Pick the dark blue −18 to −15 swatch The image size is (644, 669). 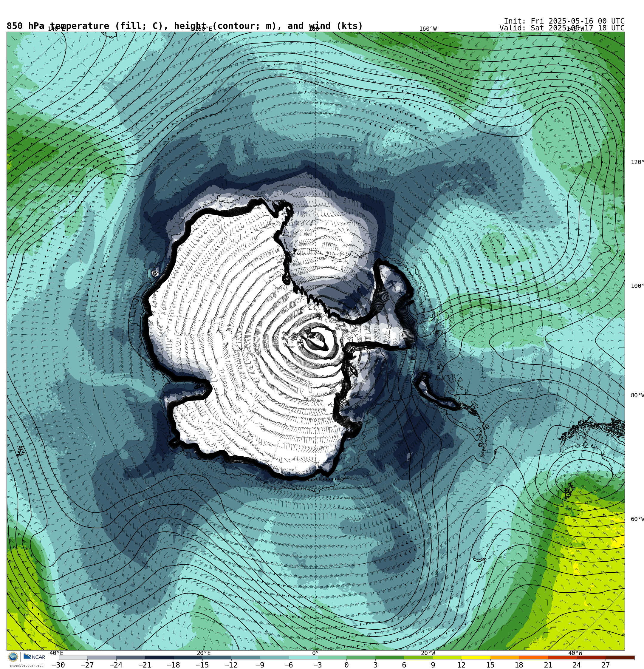(x=188, y=658)
